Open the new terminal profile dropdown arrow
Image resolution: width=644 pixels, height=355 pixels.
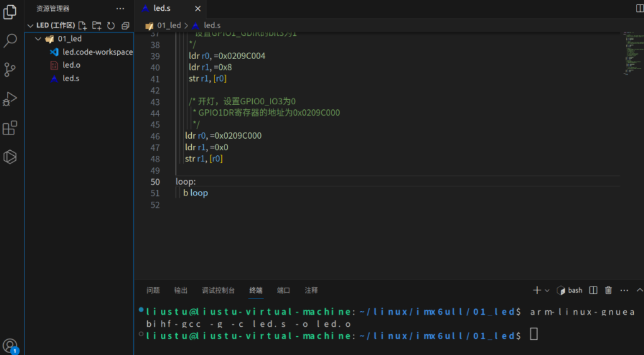pyautogui.click(x=547, y=290)
